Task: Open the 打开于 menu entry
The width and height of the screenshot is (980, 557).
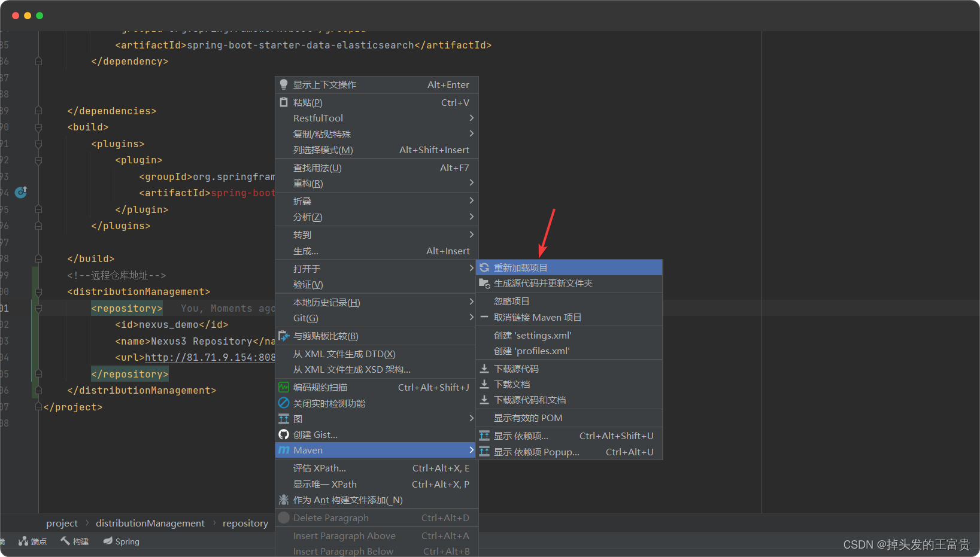Action: (x=377, y=269)
